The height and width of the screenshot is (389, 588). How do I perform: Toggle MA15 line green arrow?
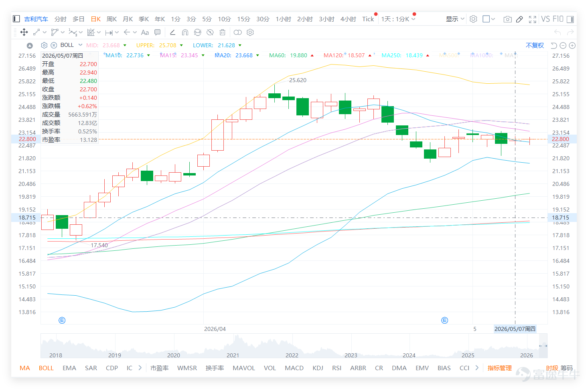[x=203, y=55]
